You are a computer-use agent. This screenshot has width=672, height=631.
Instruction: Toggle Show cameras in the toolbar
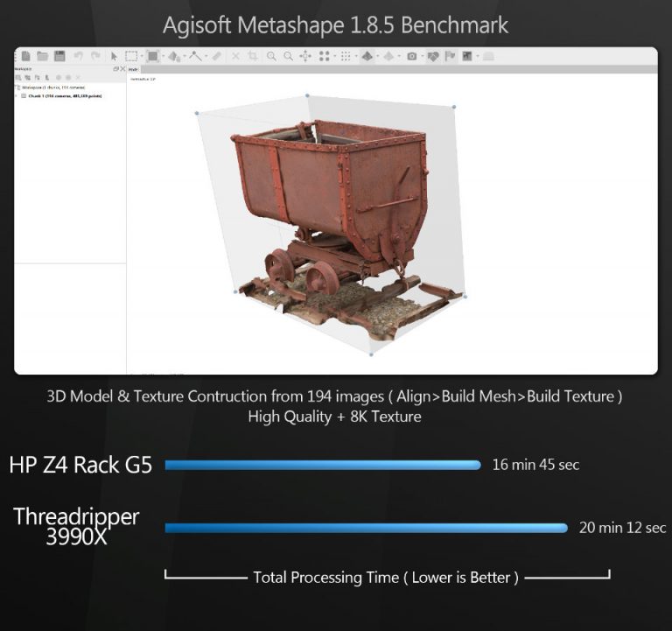(411, 56)
